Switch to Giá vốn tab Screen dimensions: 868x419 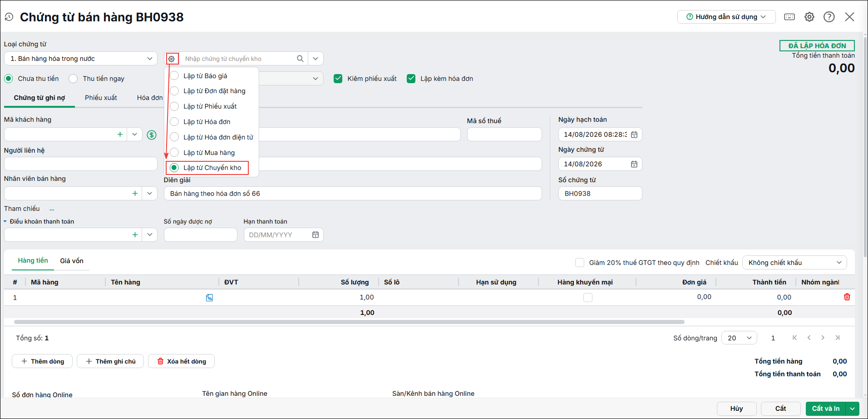(x=72, y=261)
